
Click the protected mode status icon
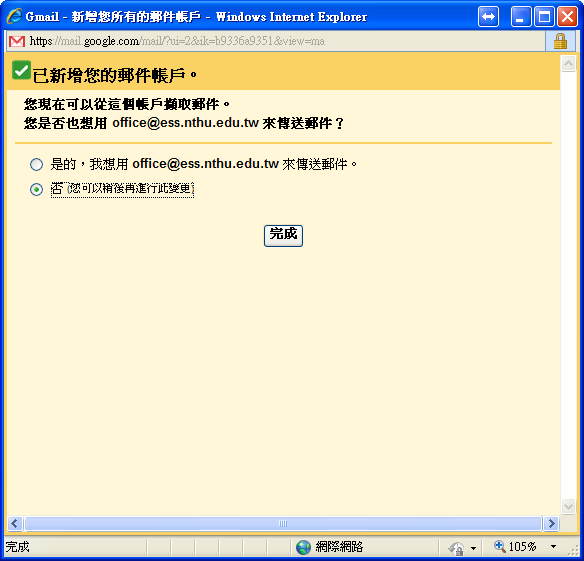pos(456,548)
